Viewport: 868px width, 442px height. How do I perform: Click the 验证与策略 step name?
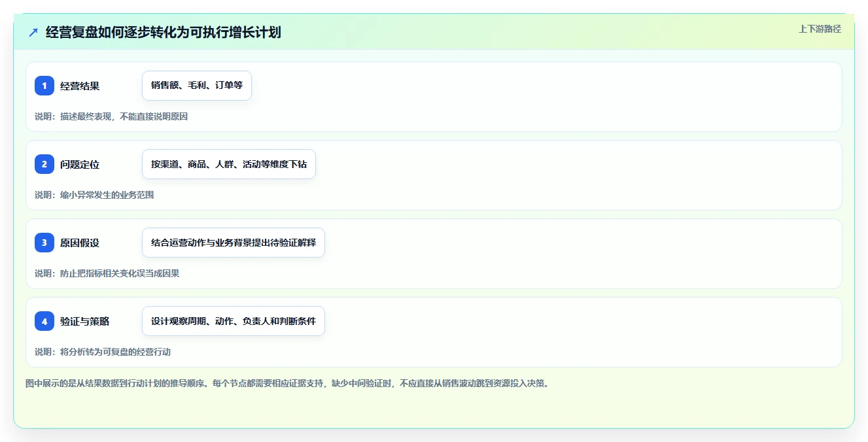click(84, 321)
